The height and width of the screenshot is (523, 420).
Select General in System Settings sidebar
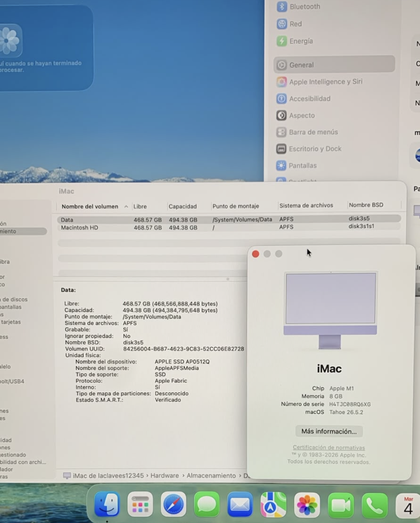[334, 65]
